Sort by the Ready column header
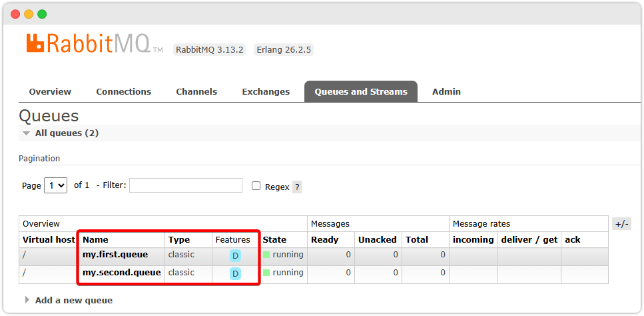 (324, 240)
